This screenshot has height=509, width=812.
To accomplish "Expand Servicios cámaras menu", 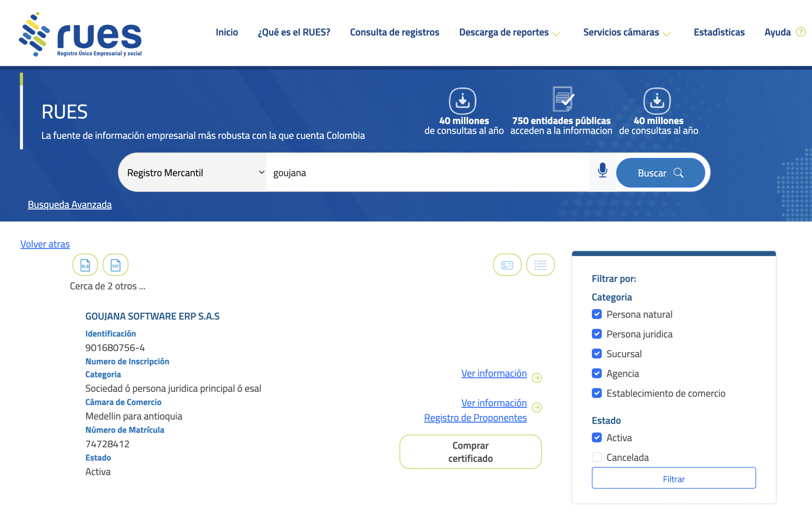I will click(627, 32).
